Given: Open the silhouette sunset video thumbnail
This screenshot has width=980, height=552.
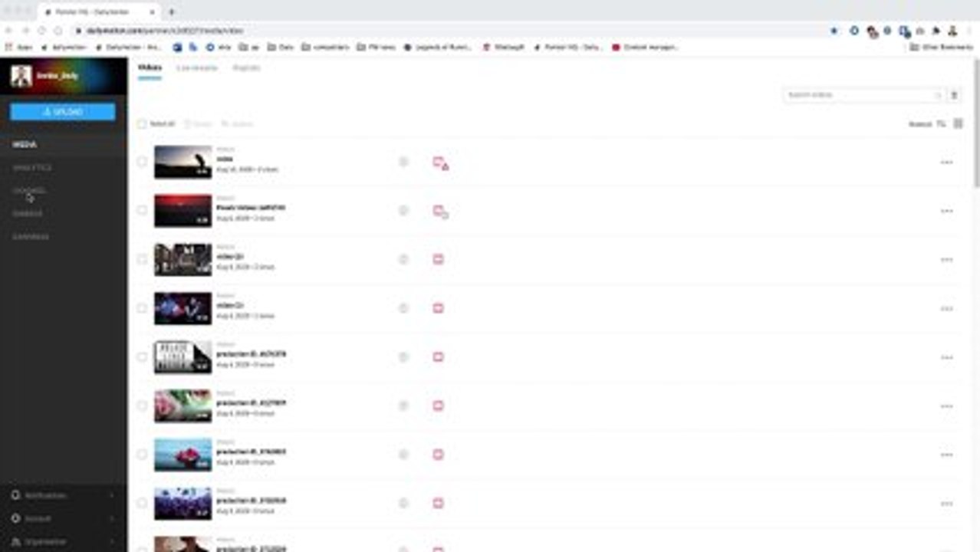Looking at the screenshot, I should [x=183, y=162].
